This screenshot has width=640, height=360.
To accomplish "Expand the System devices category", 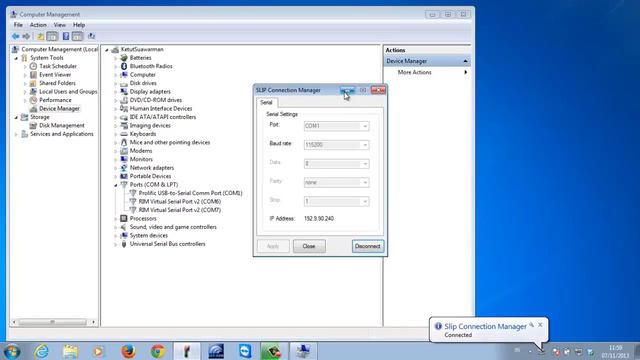I will coord(116,236).
